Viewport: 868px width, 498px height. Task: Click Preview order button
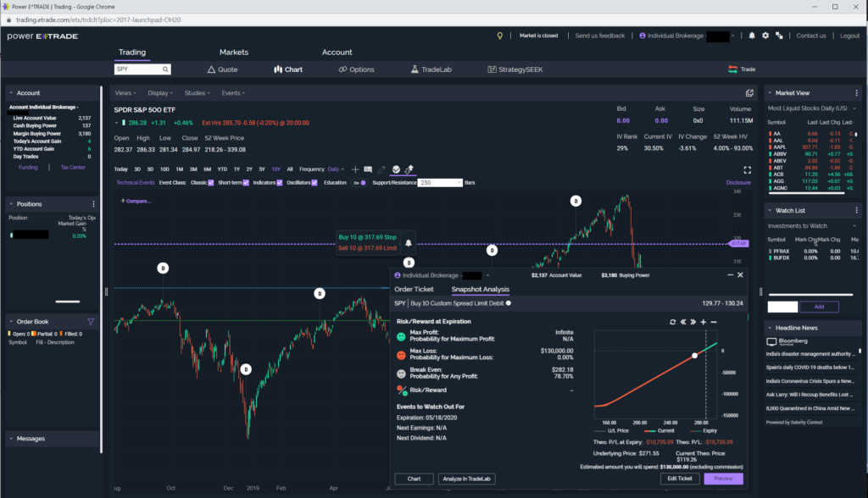click(x=724, y=479)
